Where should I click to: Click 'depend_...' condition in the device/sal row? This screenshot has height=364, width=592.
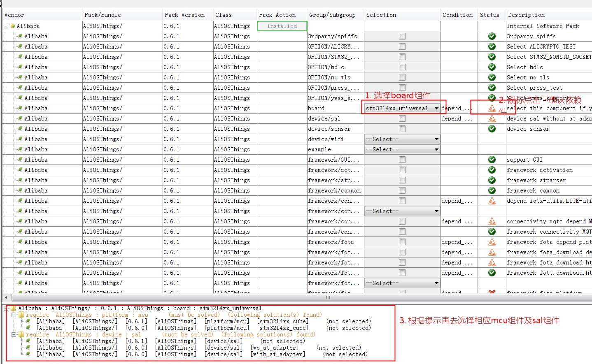tap(457, 118)
